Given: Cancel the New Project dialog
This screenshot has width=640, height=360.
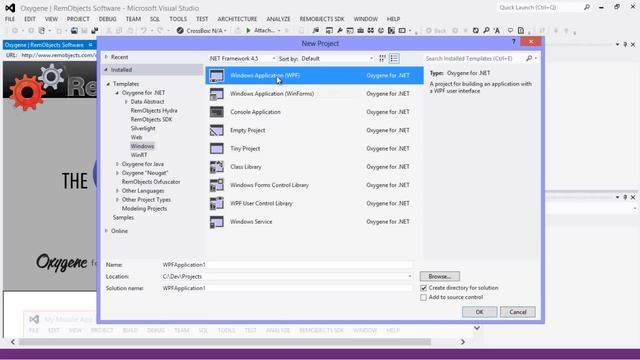Looking at the screenshot, I should [518, 312].
